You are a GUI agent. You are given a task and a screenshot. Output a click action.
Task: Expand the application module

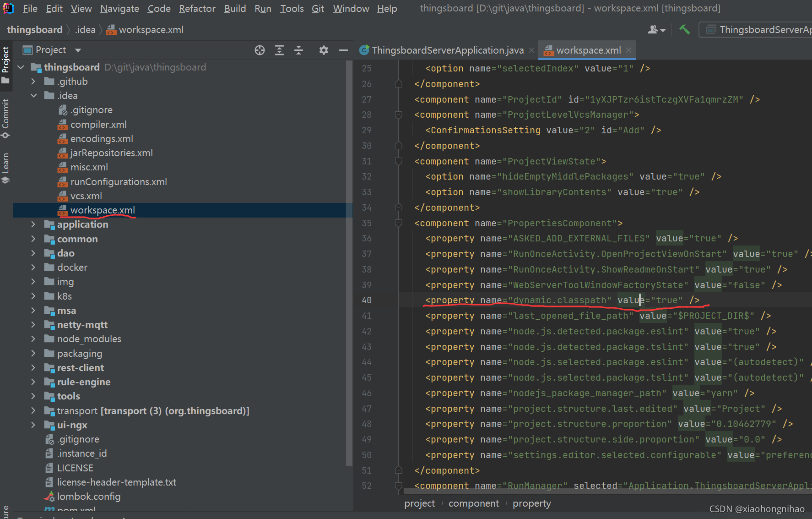33,224
